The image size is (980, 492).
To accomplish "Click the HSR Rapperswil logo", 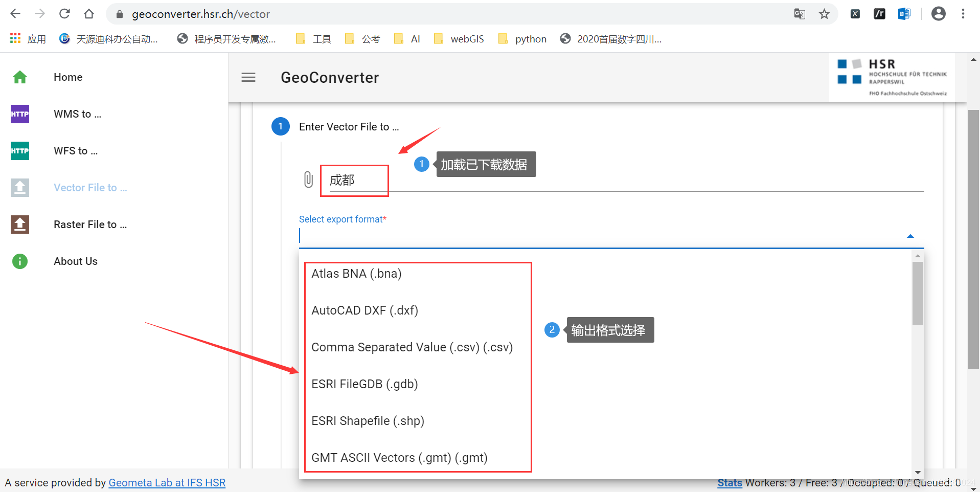I will click(892, 77).
